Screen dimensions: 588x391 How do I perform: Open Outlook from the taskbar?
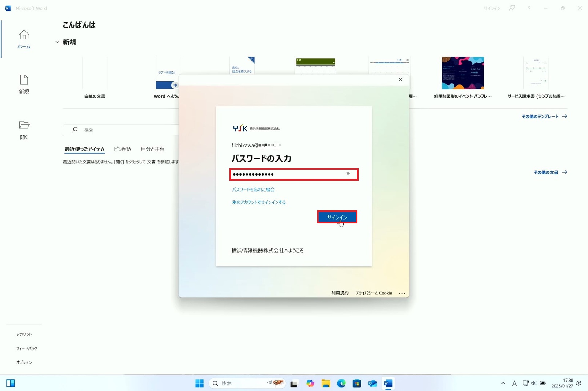pyautogui.click(x=372, y=383)
